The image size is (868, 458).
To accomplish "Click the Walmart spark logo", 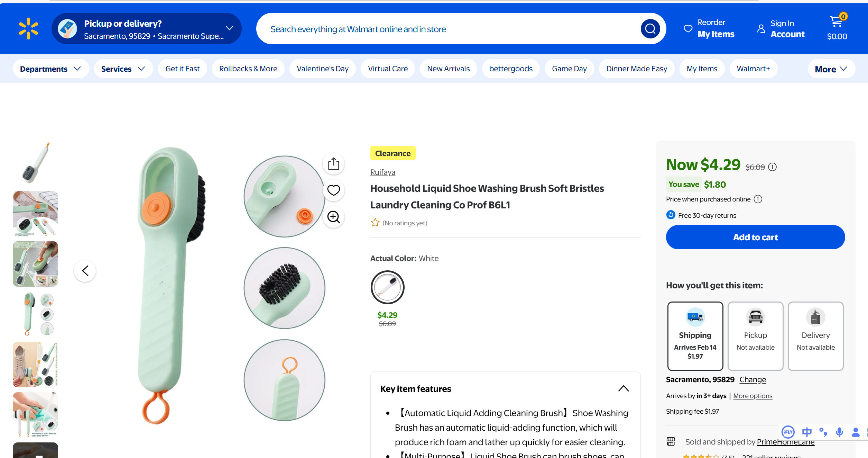I will coord(28,29).
